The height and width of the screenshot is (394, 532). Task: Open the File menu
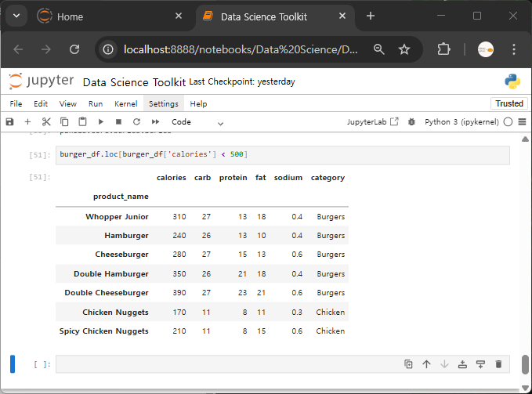[x=16, y=103]
